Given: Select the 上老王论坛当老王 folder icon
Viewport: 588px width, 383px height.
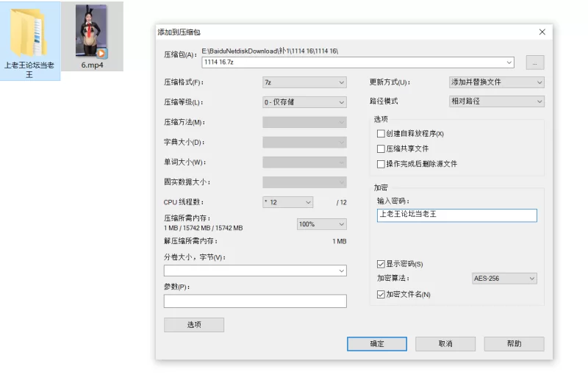Looking at the screenshot, I should coord(29,32).
